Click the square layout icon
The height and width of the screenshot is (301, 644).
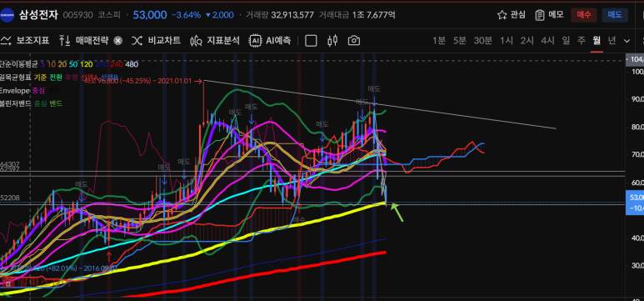[x=311, y=41]
